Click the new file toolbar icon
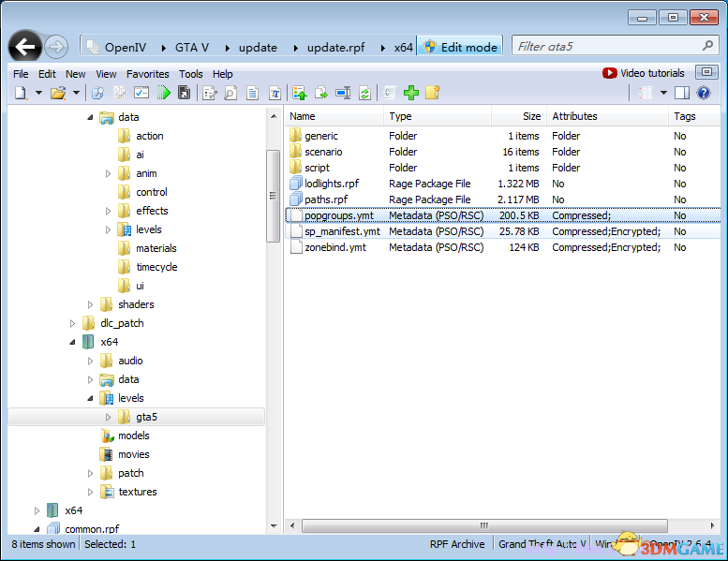The width and height of the screenshot is (728, 561). pos(21,93)
